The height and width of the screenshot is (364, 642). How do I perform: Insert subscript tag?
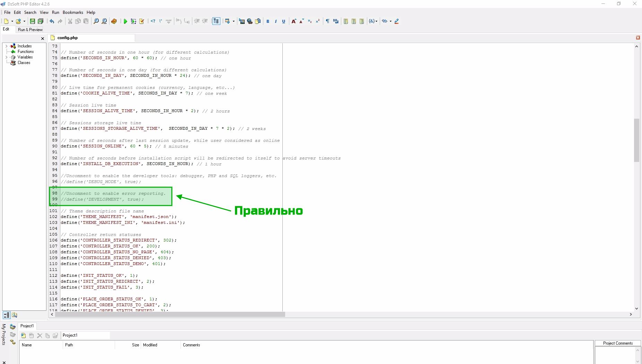tap(310, 21)
